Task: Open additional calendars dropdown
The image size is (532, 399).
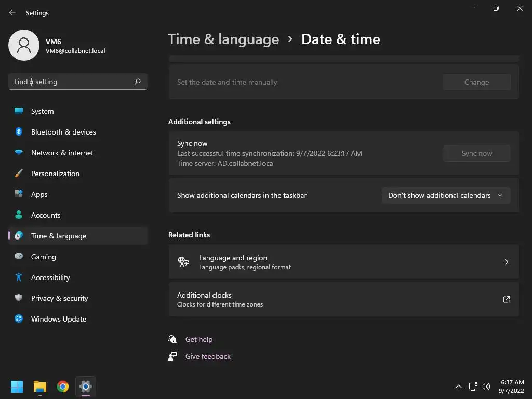Action: (446, 195)
